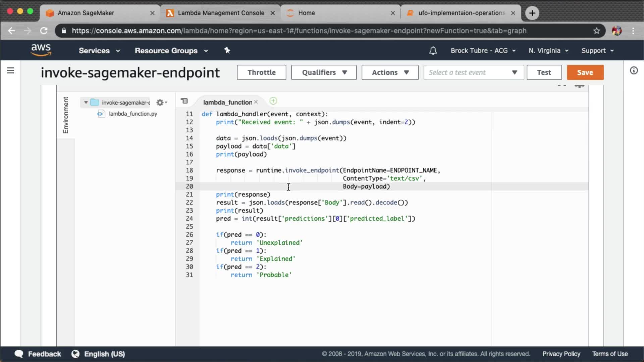Click the Test button

(x=544, y=72)
